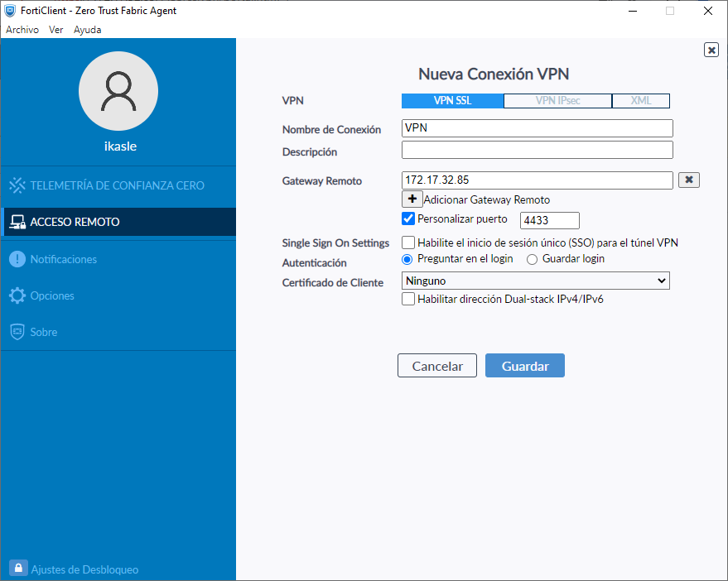Click the ikasle user avatar

click(x=118, y=92)
